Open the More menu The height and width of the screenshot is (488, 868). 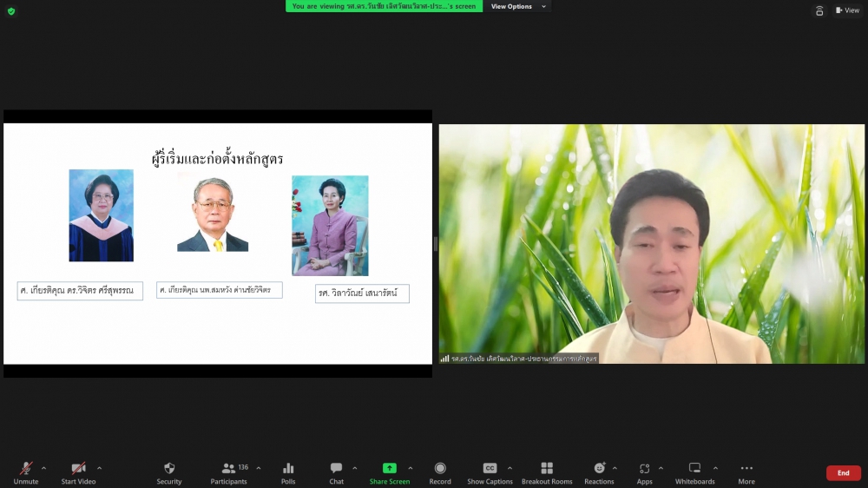(x=746, y=472)
